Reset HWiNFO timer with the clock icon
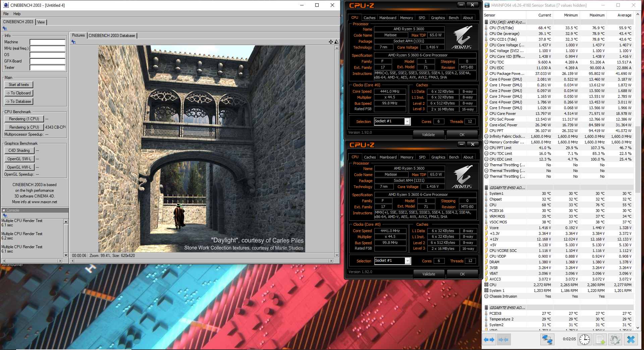Viewport: 644px width, 350px height. [x=585, y=339]
